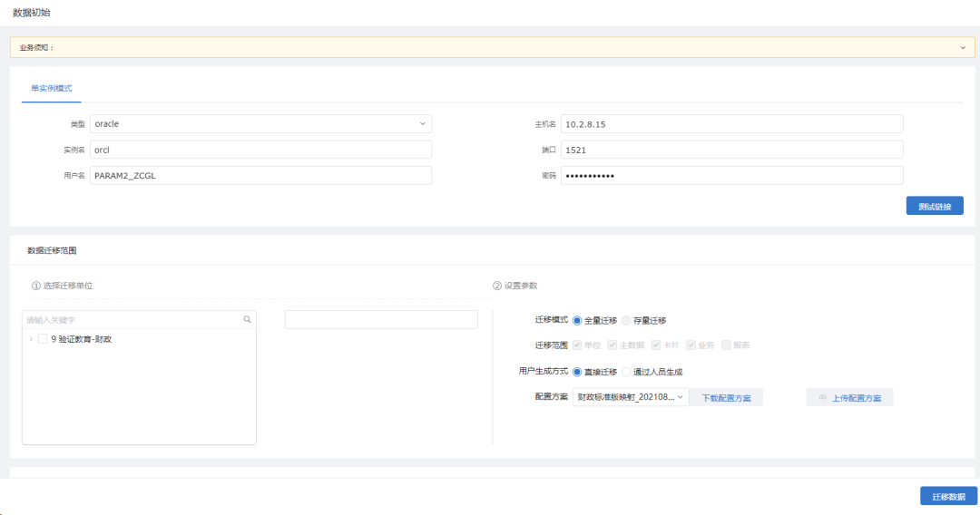This screenshot has height=515, width=980.
Task: Click the 端口 field showing 1521
Action: point(732,150)
